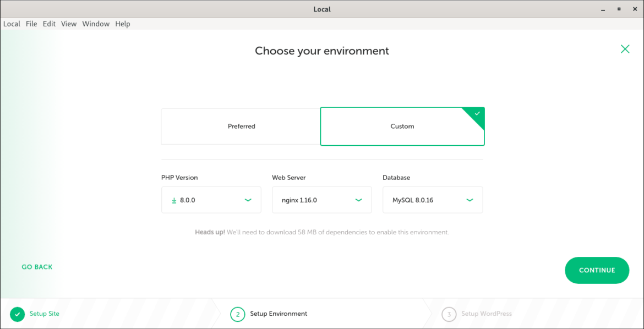644x329 pixels.
Task: Click the Web Server label
Action: 289,178
